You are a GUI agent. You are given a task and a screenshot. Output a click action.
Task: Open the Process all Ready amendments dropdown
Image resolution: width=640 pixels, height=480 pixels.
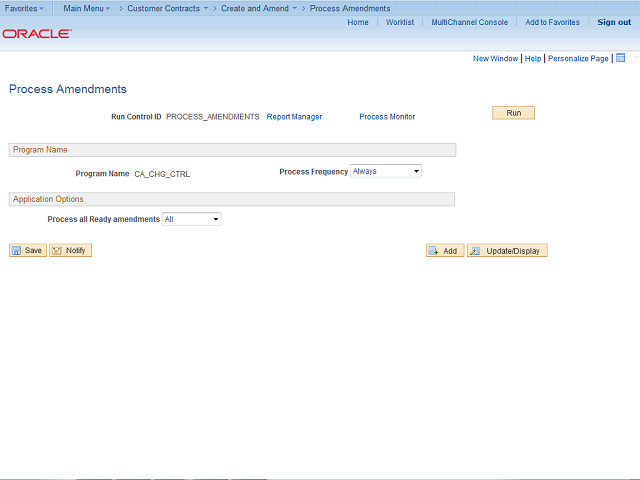(191, 219)
